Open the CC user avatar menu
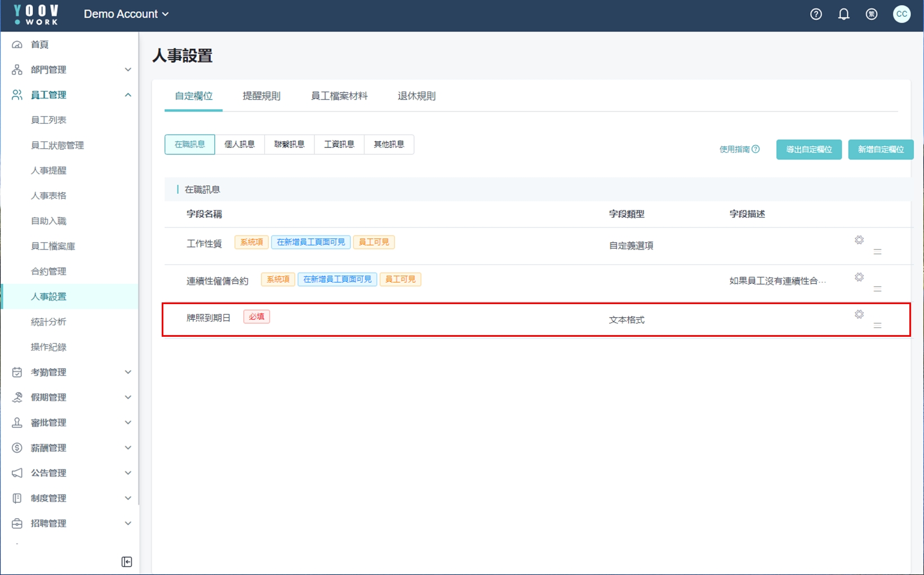Image resolution: width=924 pixels, height=575 pixels. click(901, 15)
